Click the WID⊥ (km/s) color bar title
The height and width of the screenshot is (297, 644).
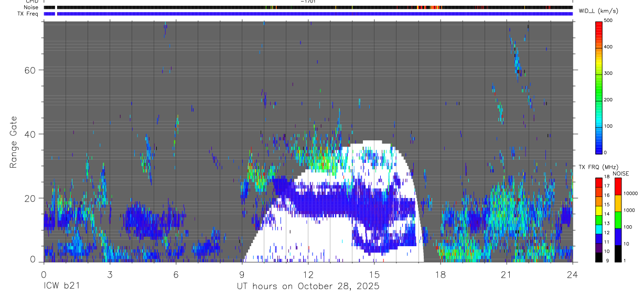(x=599, y=10)
